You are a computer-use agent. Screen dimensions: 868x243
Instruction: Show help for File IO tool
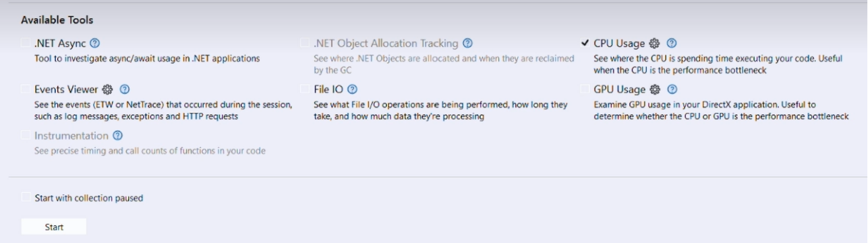point(352,90)
